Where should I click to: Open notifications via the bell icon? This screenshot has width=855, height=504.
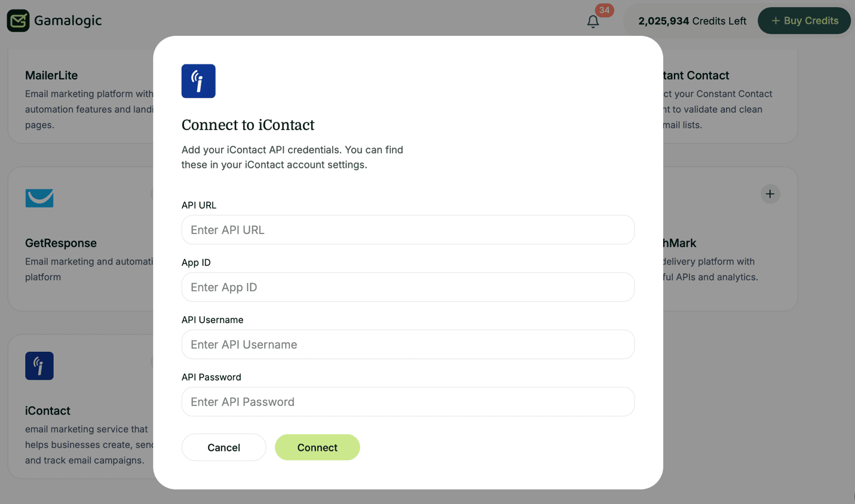593,21
